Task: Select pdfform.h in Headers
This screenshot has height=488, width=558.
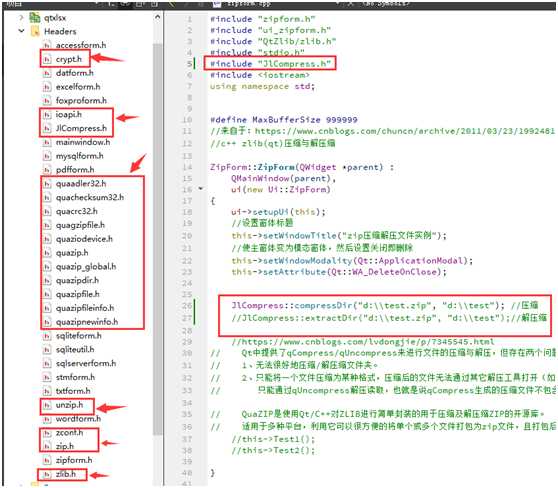Action: click(75, 170)
